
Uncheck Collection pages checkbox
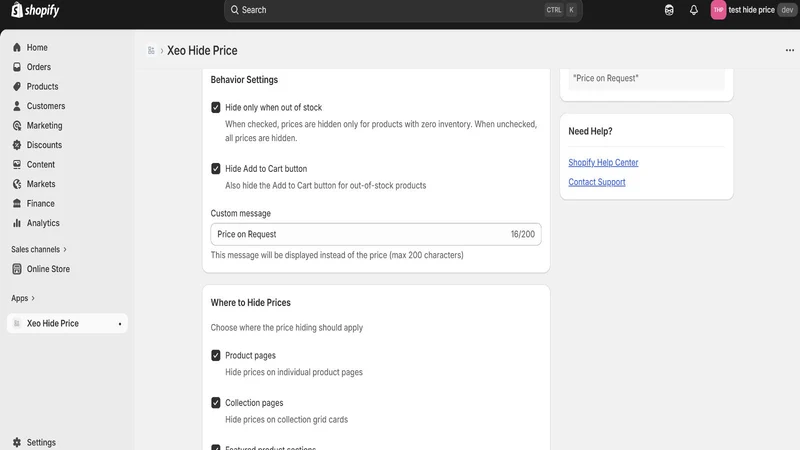point(216,403)
